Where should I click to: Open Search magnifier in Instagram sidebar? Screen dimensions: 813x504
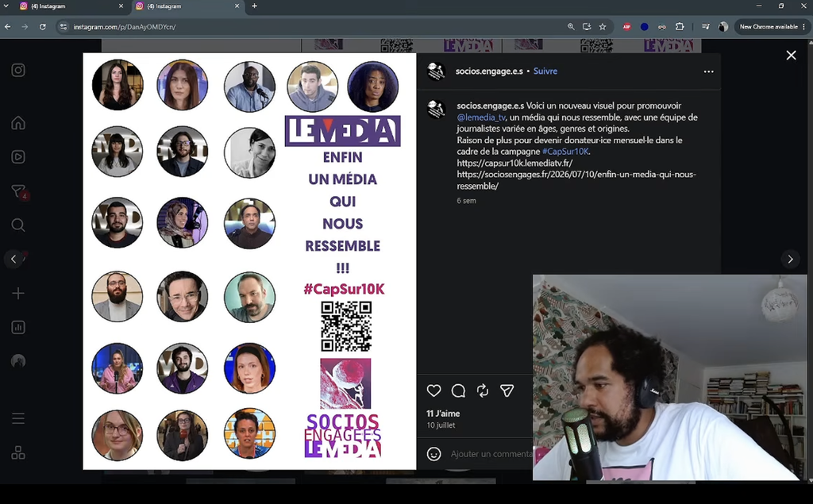18,225
